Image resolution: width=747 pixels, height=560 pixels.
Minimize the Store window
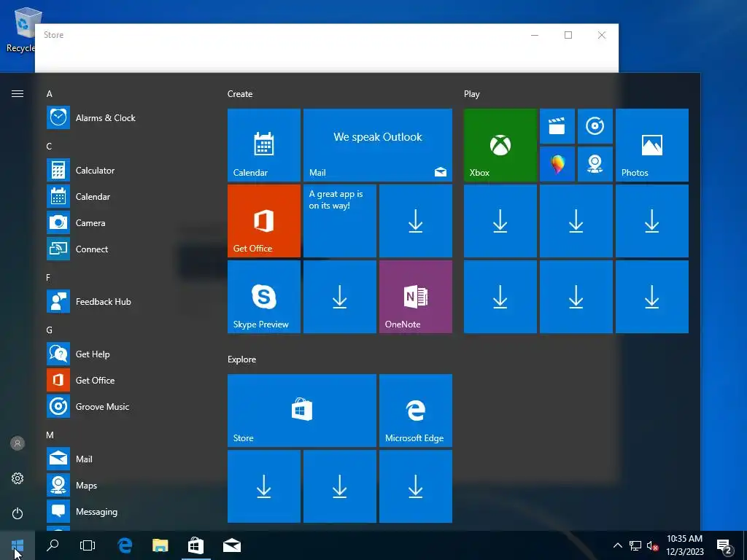point(535,35)
